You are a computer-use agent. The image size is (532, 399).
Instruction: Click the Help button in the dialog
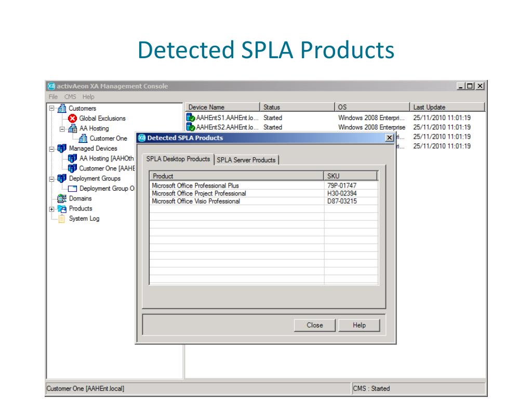(x=359, y=325)
